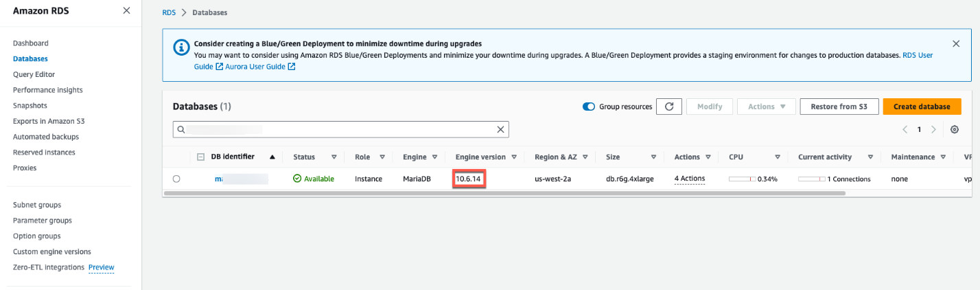Go to next page of databases
Screen dimensions: 980x290
[x=933, y=129]
